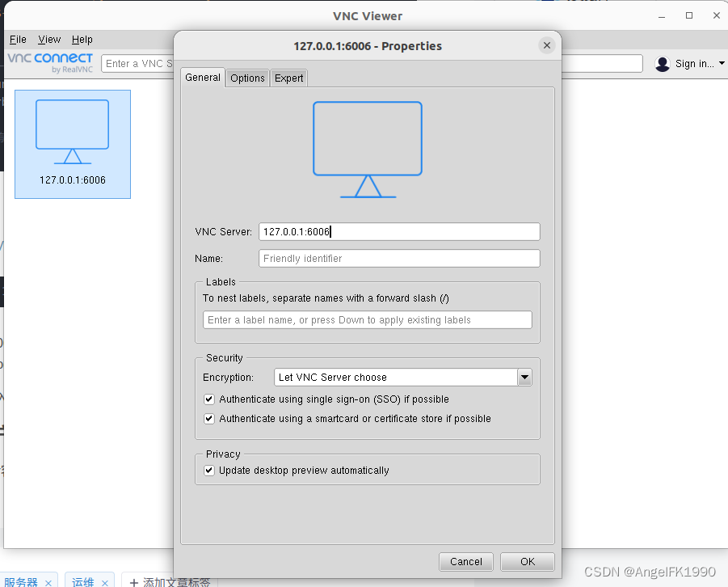Select the 127.0.0.1:6006 connection thumbnail

[x=73, y=144]
